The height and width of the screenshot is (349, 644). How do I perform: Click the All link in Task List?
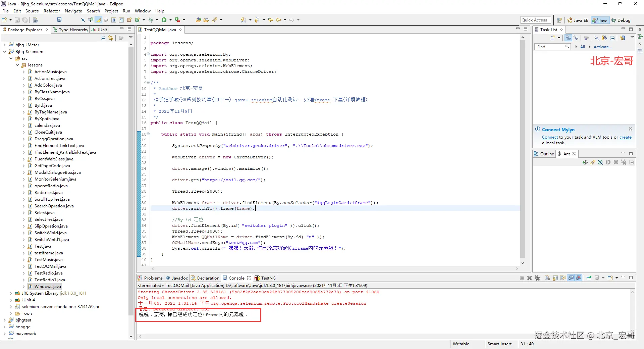click(x=583, y=47)
